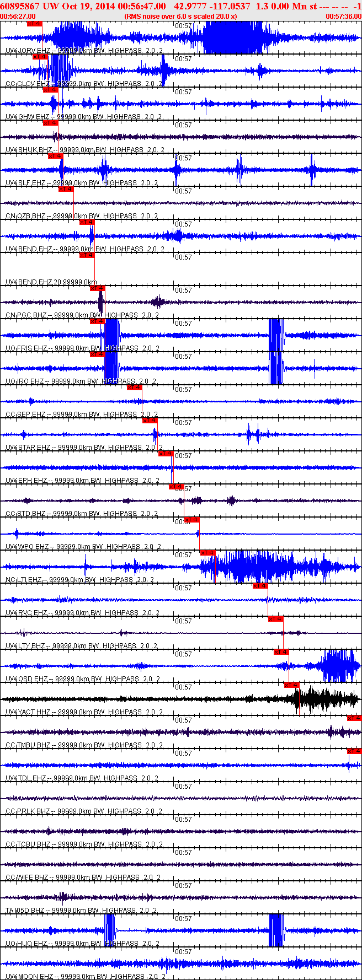This screenshot has width=362, height=980.
Task: Click the red pick marker on TDL trace
Action: pos(354,751)
